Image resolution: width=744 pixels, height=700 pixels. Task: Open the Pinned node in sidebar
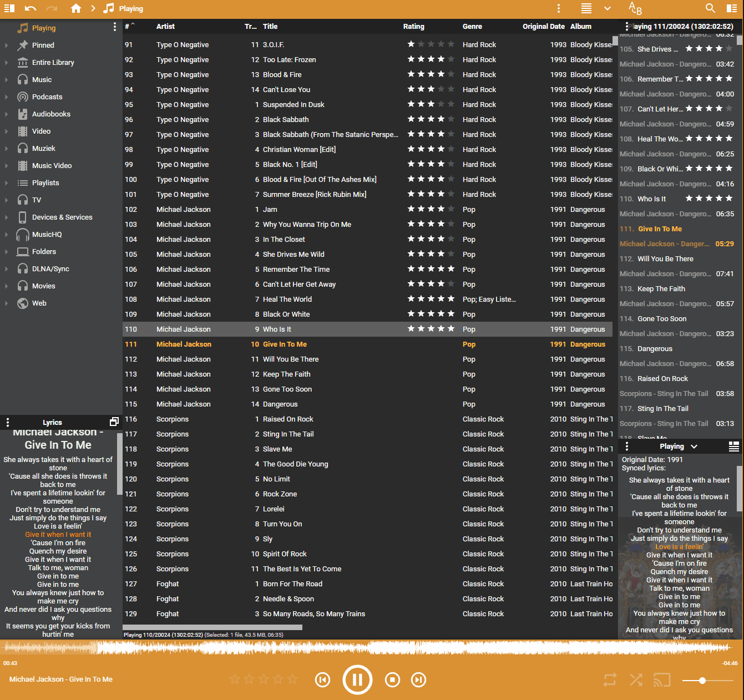coord(43,45)
